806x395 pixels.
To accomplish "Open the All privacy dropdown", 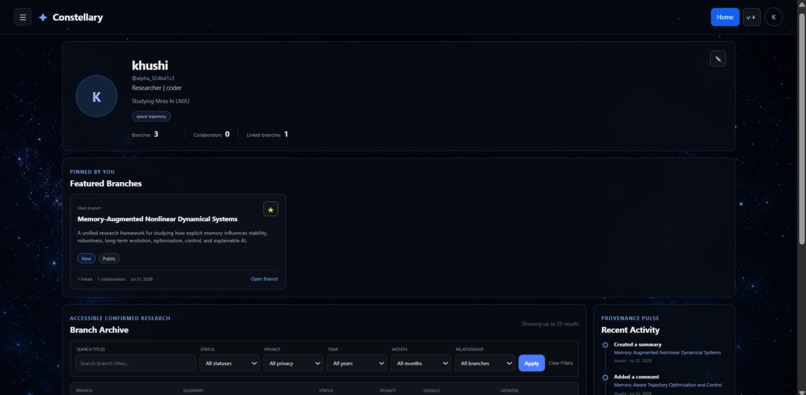I will (293, 363).
